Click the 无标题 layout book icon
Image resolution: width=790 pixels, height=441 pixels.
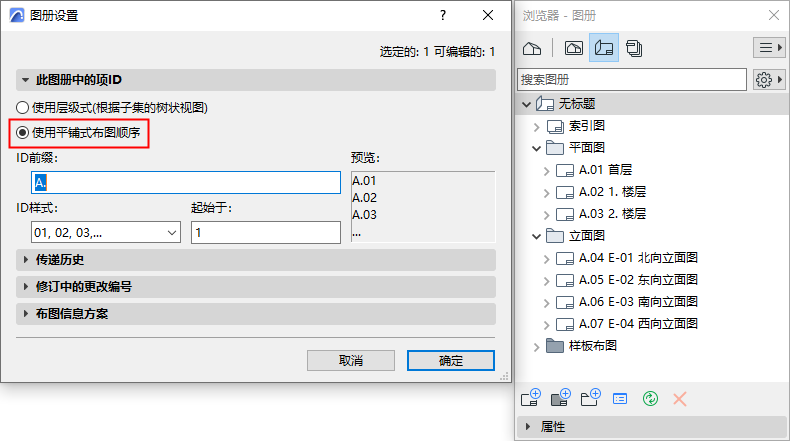545,104
